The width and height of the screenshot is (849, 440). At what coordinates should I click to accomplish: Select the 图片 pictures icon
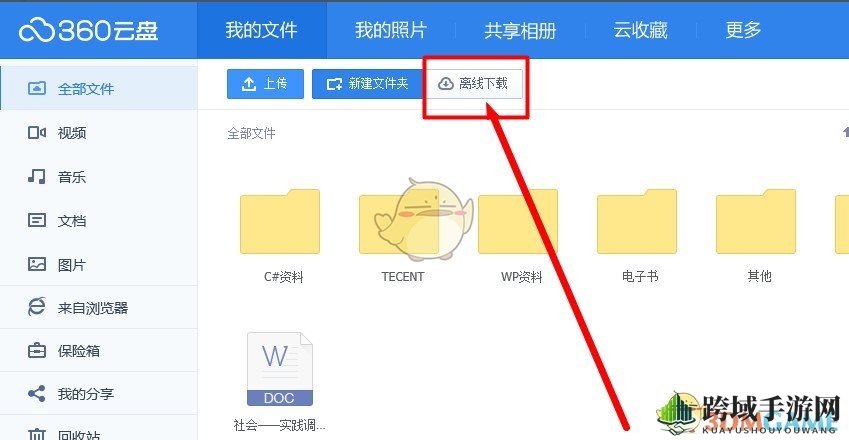37,264
